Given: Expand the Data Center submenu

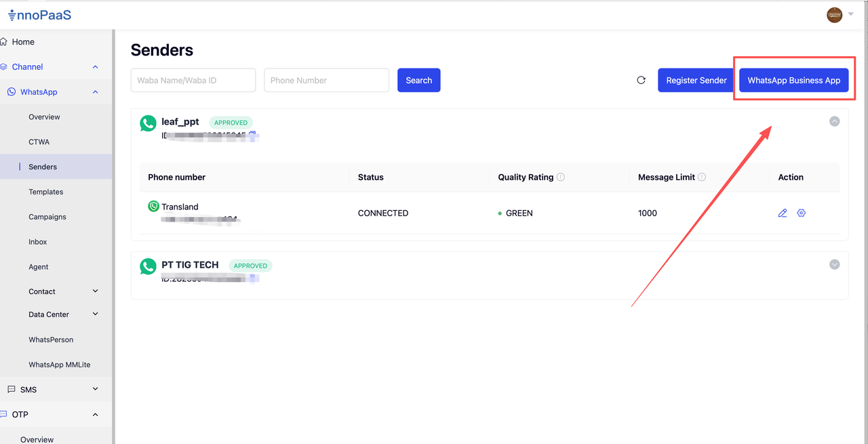Looking at the screenshot, I should click(95, 315).
